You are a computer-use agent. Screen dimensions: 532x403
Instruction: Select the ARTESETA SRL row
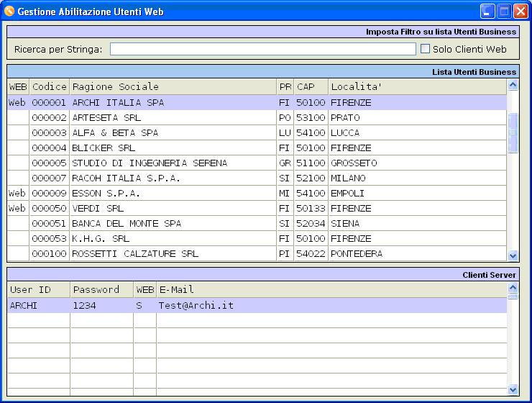257,118
